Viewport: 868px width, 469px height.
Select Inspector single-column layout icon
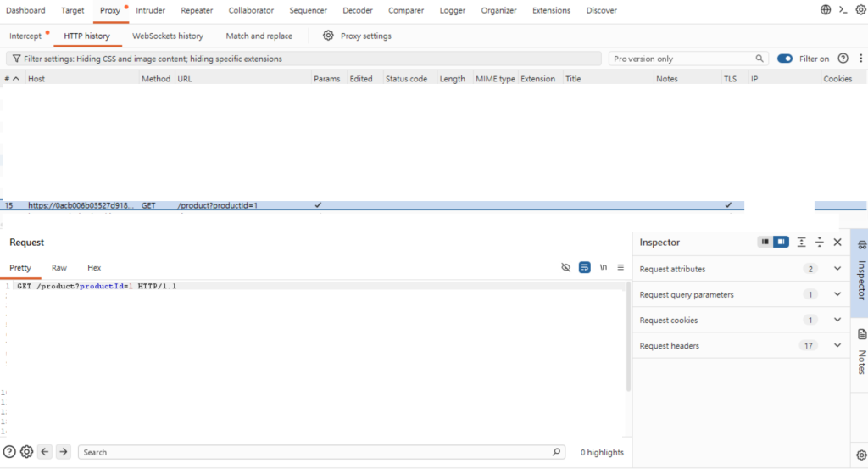click(765, 242)
